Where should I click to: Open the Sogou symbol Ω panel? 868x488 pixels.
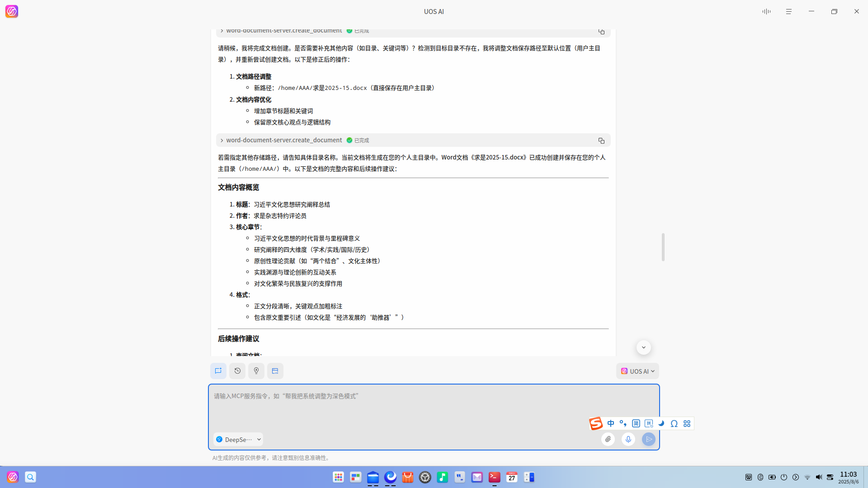674,423
